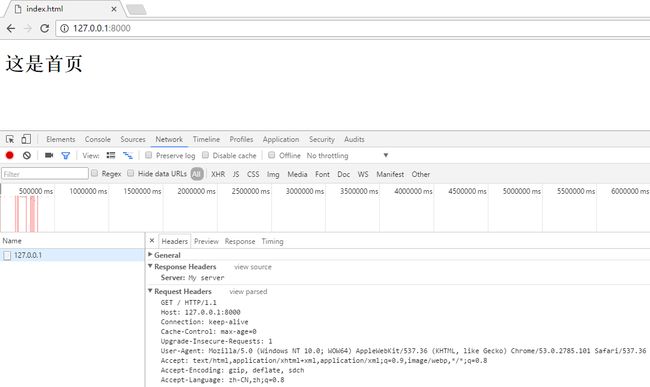Check Hide data URLs checkbox
This screenshot has height=387, width=650.
point(131,173)
